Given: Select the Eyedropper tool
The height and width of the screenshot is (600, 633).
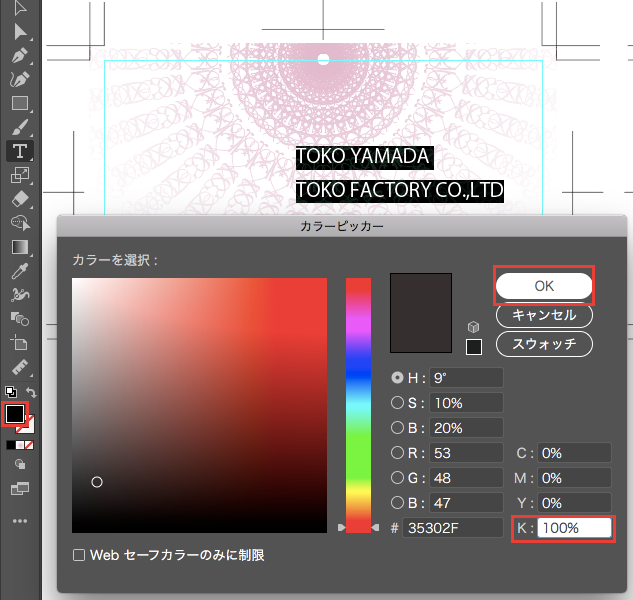Looking at the screenshot, I should (x=19, y=271).
